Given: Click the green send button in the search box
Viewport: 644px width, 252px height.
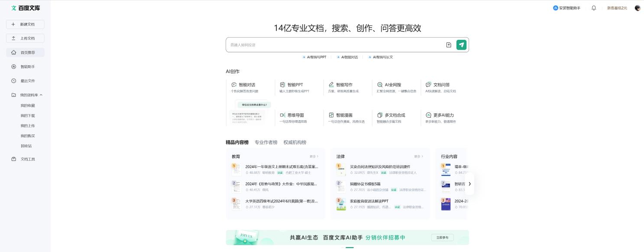Looking at the screenshot, I should coord(462,45).
